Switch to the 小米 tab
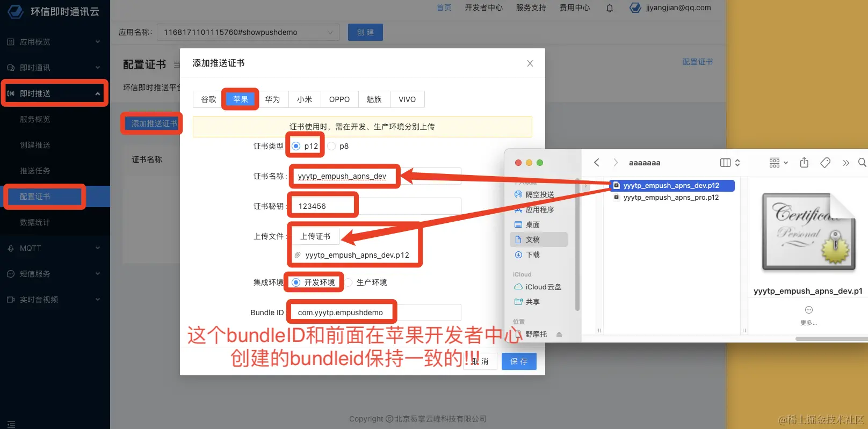The height and width of the screenshot is (429, 868). (x=305, y=99)
